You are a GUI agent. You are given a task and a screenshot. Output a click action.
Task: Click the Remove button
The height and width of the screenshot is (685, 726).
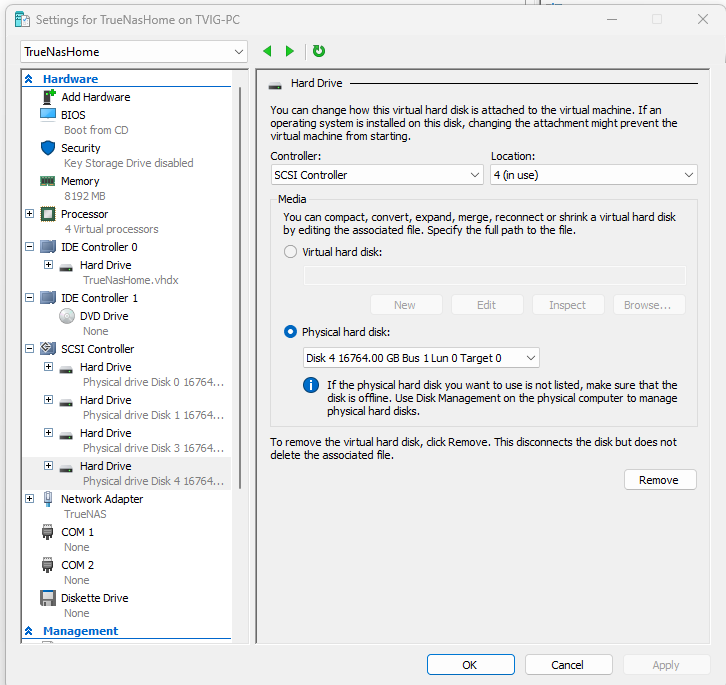click(x=660, y=480)
